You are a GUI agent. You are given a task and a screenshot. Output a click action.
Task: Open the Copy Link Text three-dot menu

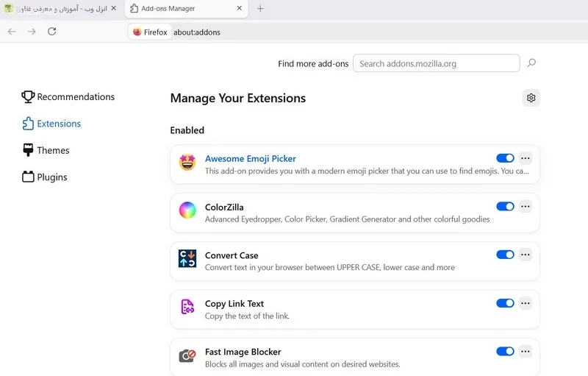526,303
